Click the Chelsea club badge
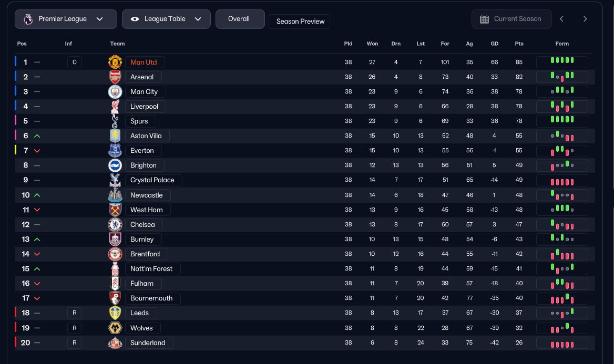The height and width of the screenshot is (364, 614). tap(115, 224)
